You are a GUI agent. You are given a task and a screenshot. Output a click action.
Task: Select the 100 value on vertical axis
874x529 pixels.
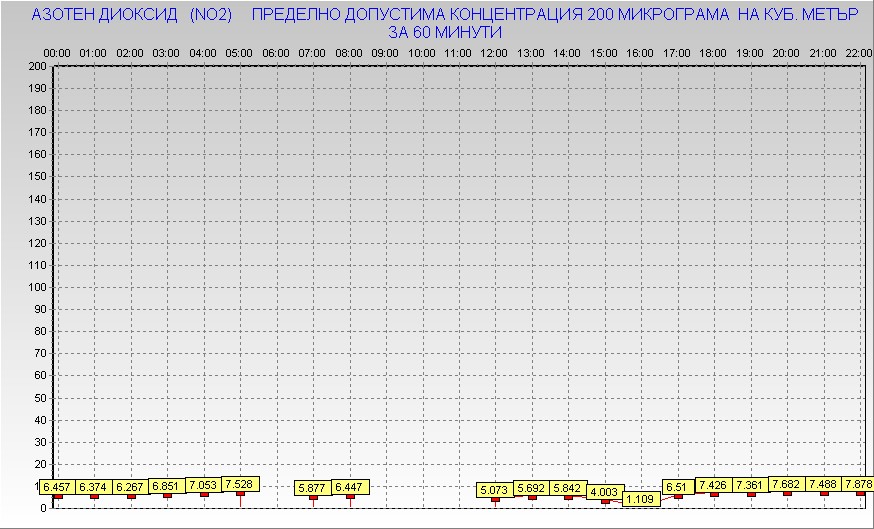point(37,287)
